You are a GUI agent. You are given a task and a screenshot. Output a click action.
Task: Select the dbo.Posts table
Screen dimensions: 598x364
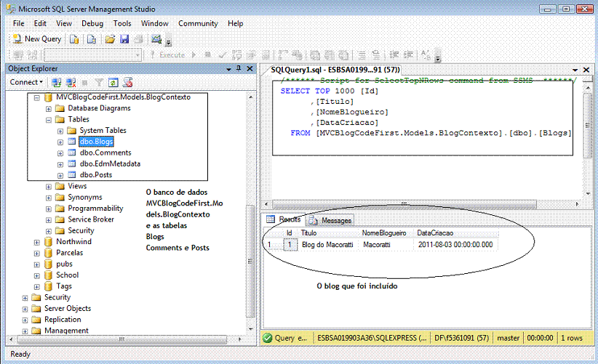tap(96, 175)
